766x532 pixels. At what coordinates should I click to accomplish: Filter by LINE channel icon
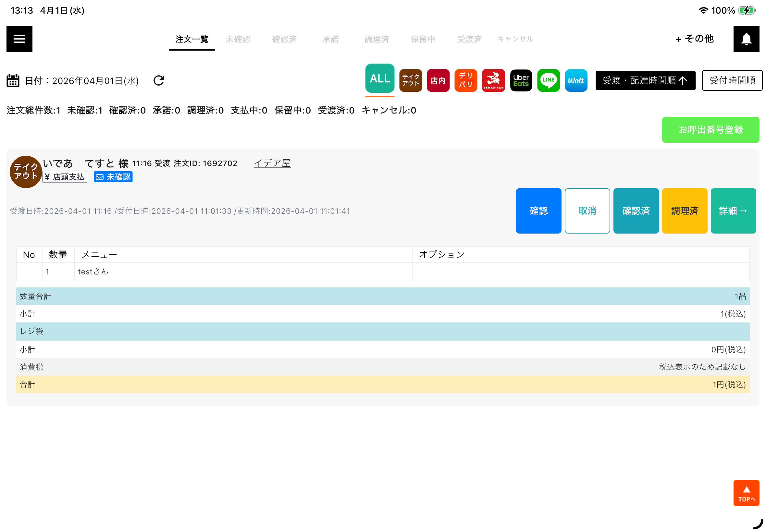(x=548, y=80)
